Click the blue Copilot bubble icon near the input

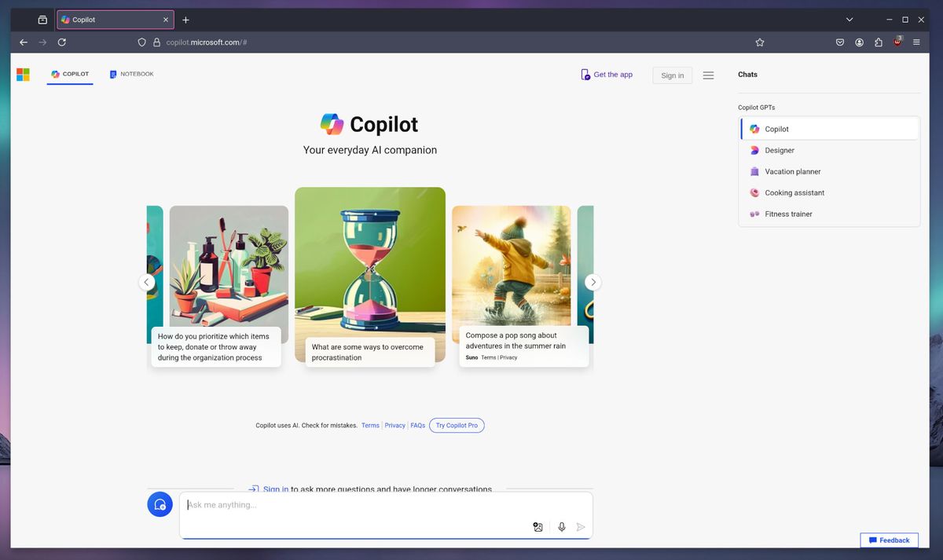coord(160,503)
